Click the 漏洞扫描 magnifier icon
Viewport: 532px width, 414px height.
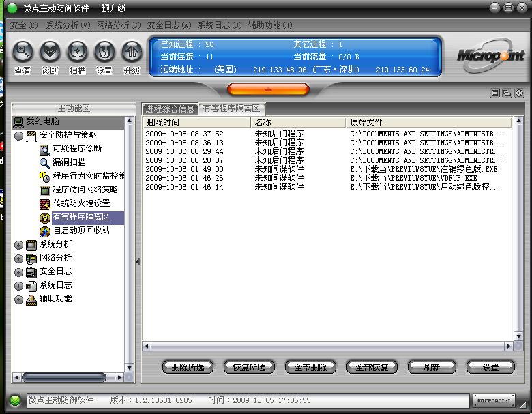click(44, 163)
